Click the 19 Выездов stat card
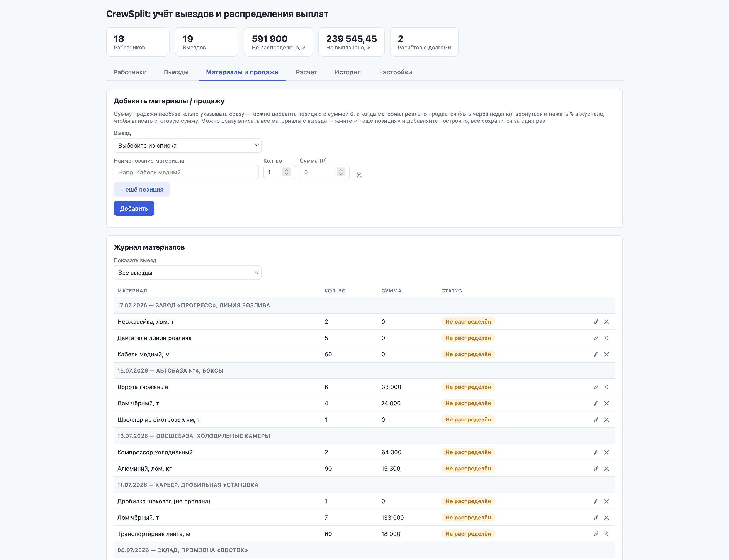 (x=207, y=42)
